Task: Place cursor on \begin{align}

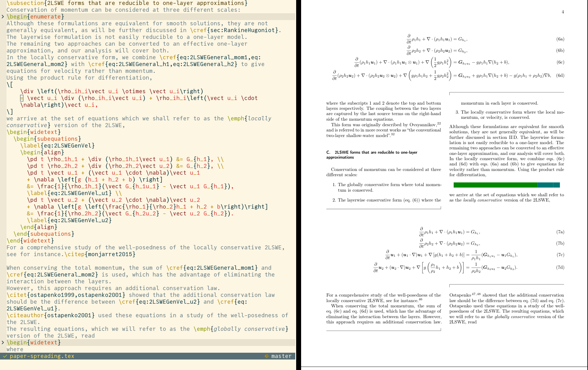Action: tap(42, 152)
